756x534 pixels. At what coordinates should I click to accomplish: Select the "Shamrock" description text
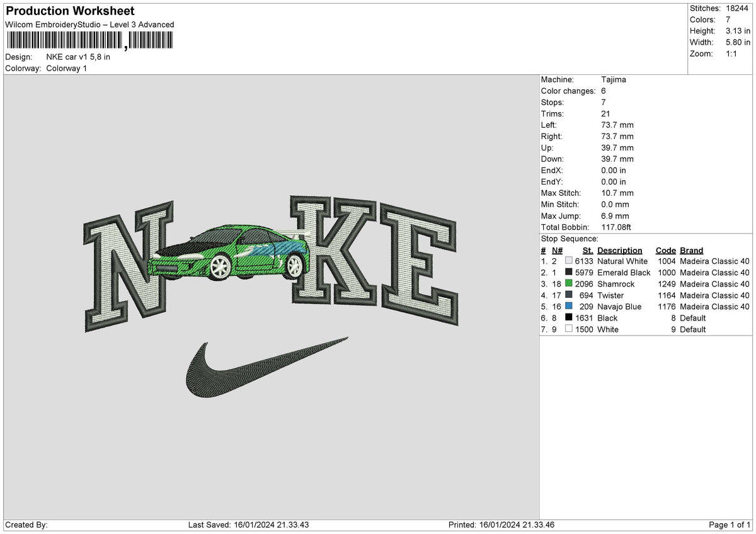click(616, 284)
